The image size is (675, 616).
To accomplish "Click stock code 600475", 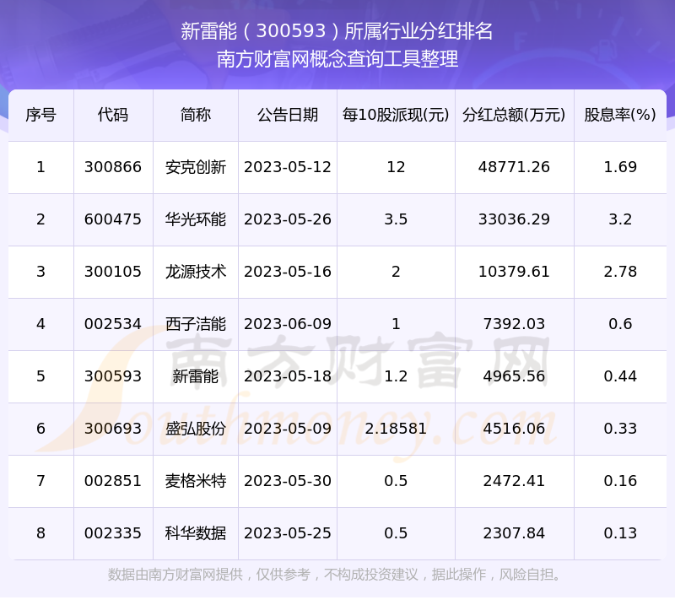I will pyautogui.click(x=113, y=219).
